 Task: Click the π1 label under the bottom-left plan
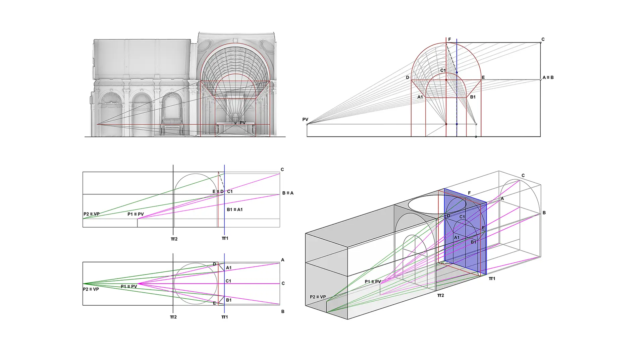(225, 317)
